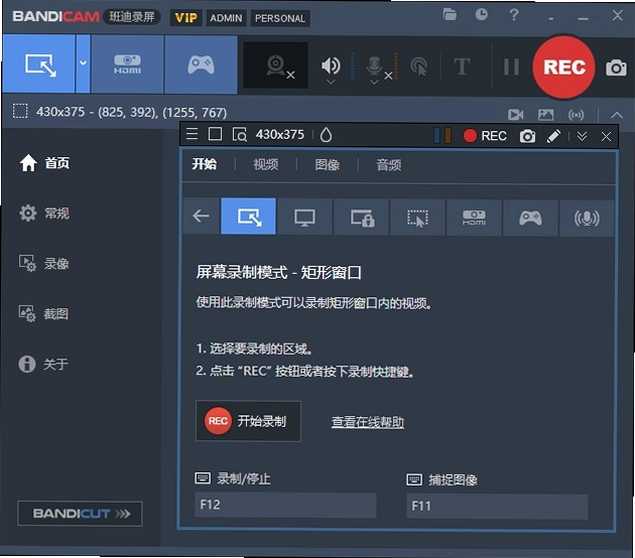Click the F12 record/stop hotkey field

(x=286, y=505)
